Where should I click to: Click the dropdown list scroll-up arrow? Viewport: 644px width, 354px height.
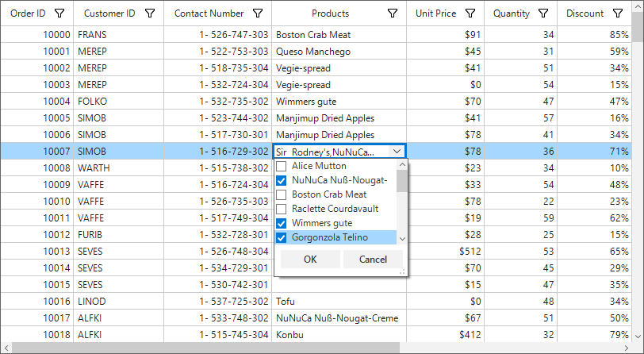pyautogui.click(x=402, y=165)
